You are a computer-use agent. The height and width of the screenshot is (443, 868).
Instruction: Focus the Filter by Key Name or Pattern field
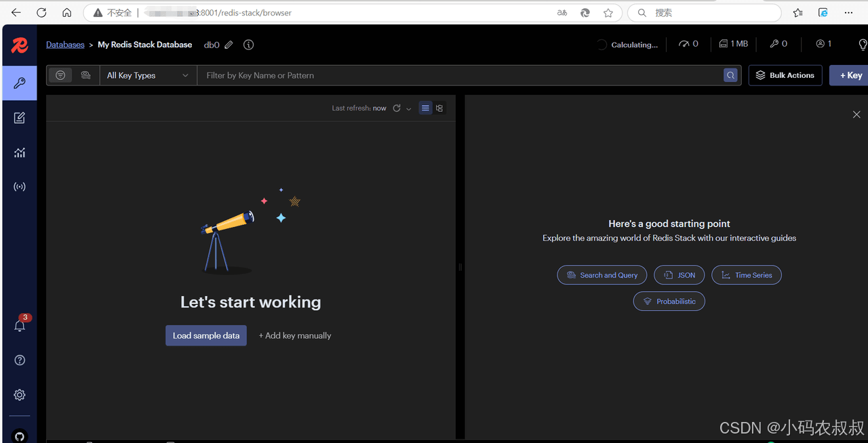tap(461, 75)
